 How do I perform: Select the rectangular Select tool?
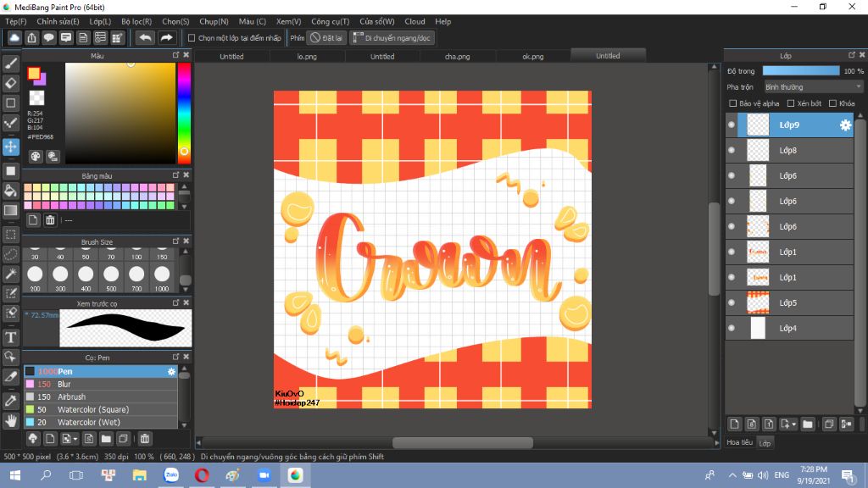[10, 235]
